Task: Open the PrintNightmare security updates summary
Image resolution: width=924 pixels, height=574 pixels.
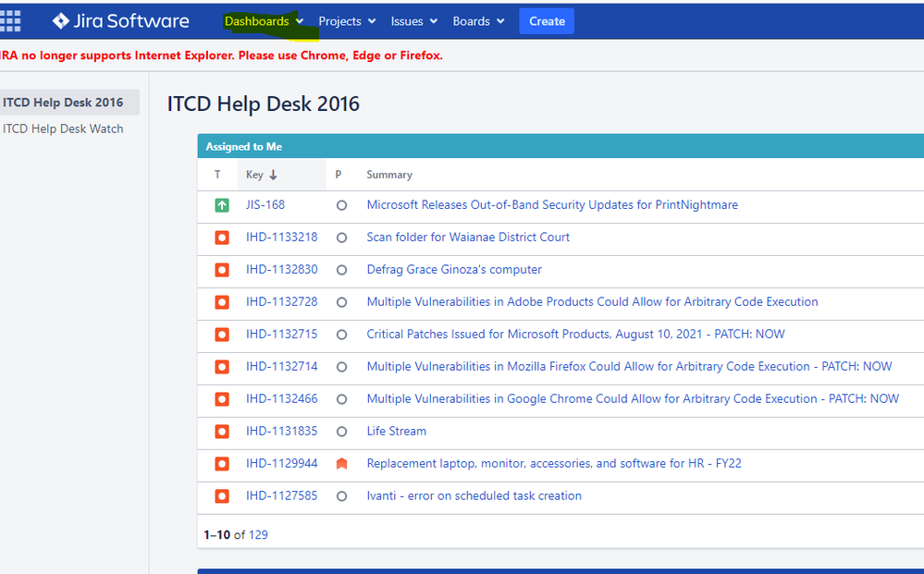Action: tap(552, 205)
